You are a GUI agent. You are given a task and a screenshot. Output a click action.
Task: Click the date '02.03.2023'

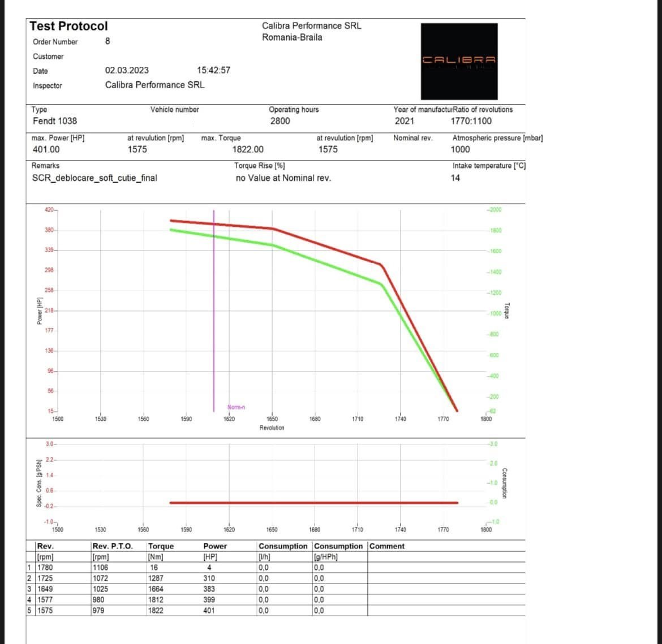coord(127,71)
